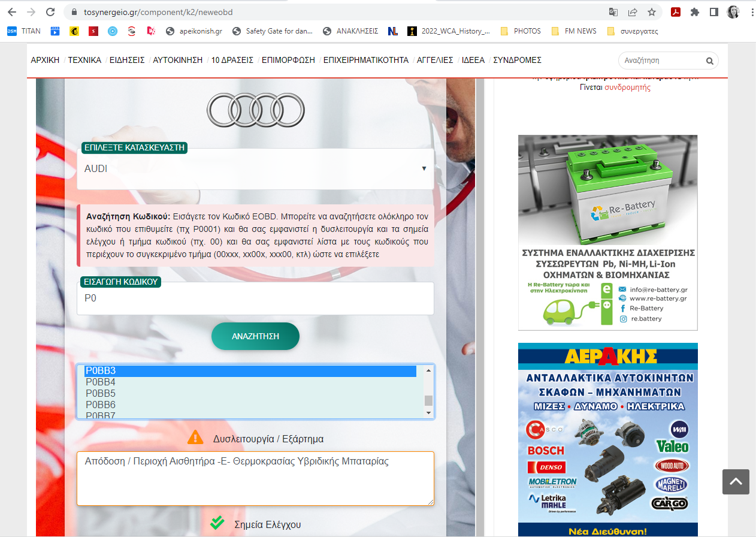The image size is (756, 537).
Task: Open the light-blue circular bookmark icon
Action: click(x=113, y=31)
